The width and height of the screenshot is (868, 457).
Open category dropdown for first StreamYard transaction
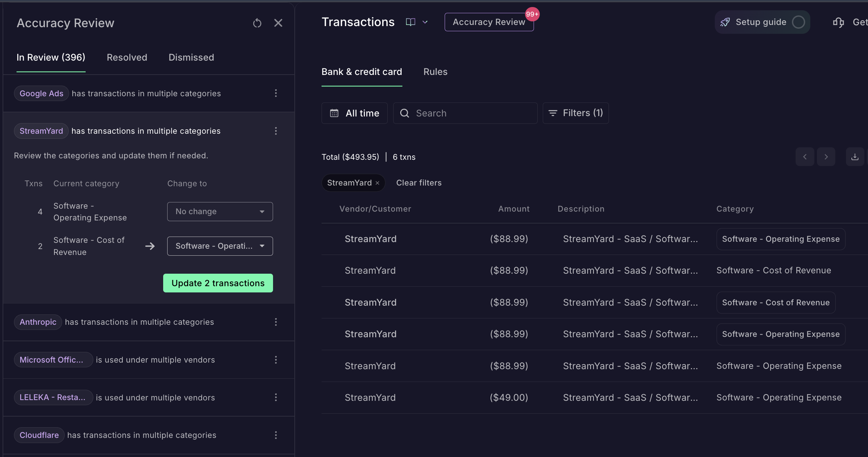[781, 239]
